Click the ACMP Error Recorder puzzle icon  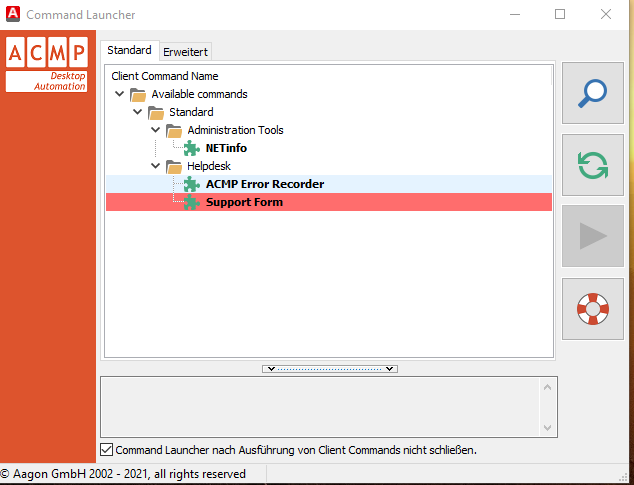coord(192,184)
